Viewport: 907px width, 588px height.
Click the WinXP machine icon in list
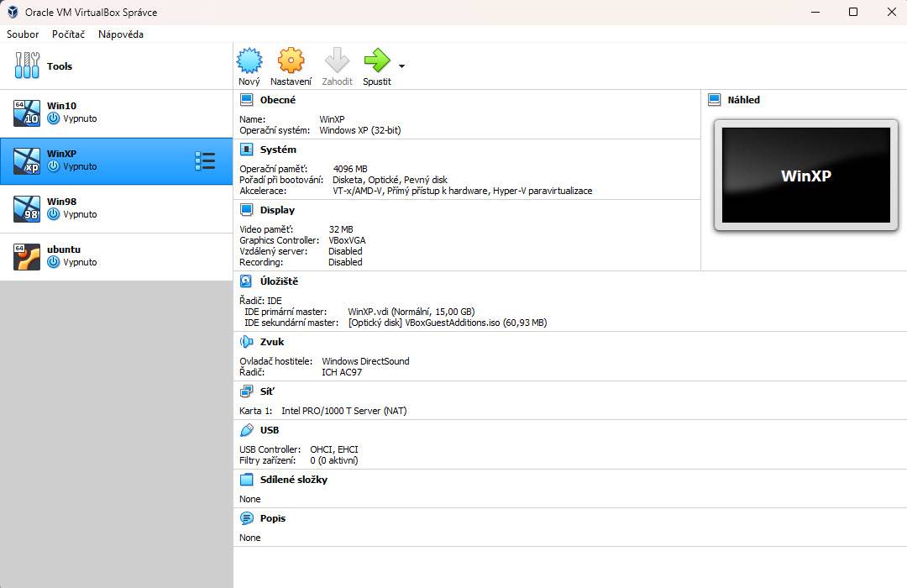27,160
